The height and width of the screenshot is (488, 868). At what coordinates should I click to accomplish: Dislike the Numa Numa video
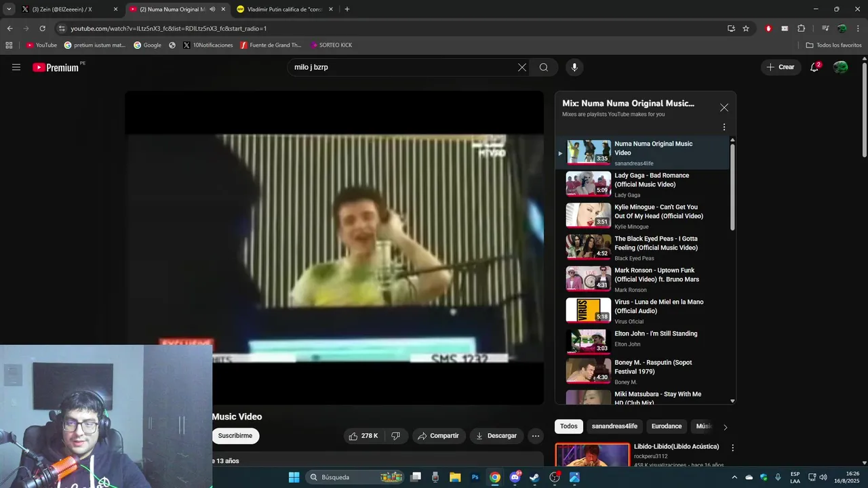[x=396, y=436]
